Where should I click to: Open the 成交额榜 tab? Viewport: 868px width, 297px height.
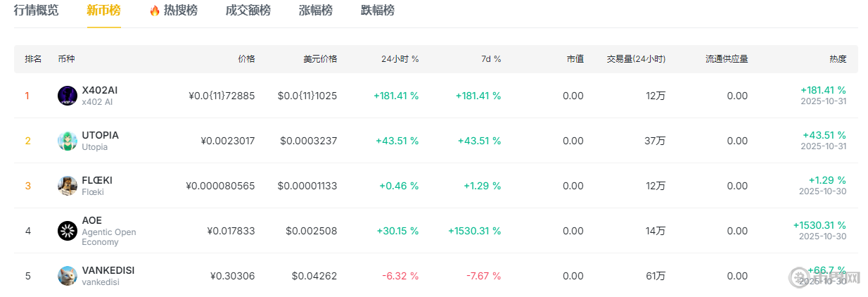coord(248,11)
